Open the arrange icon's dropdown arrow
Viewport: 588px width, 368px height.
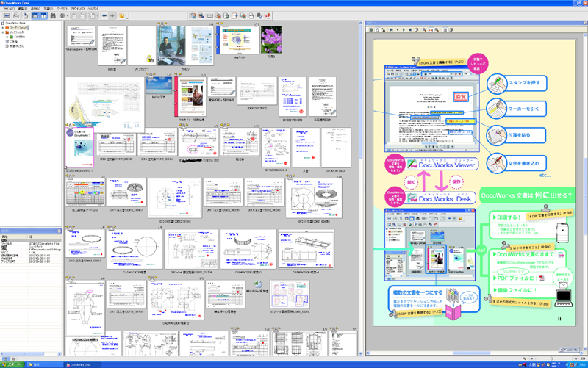(68, 15)
